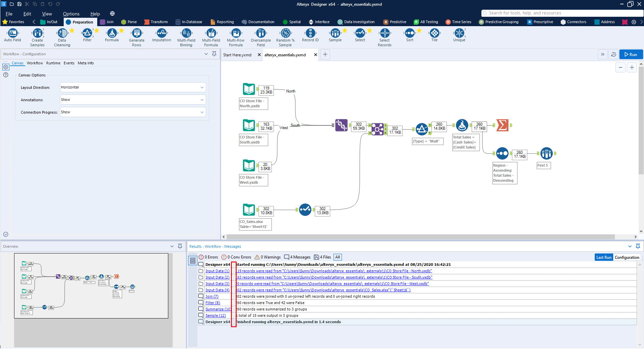Select the Data Cleansing tool icon
Image resolution: width=644 pixels, height=349 pixels.
point(62,33)
